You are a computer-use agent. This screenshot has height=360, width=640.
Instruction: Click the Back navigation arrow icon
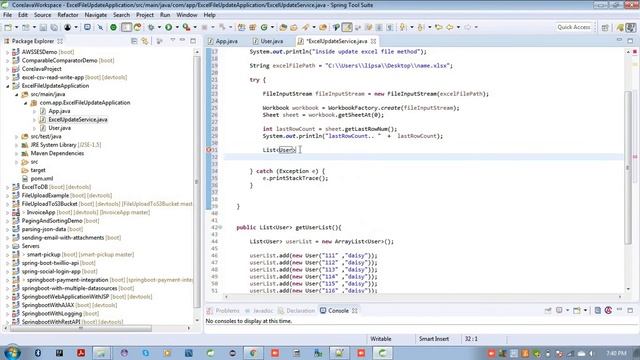tap(450, 27)
